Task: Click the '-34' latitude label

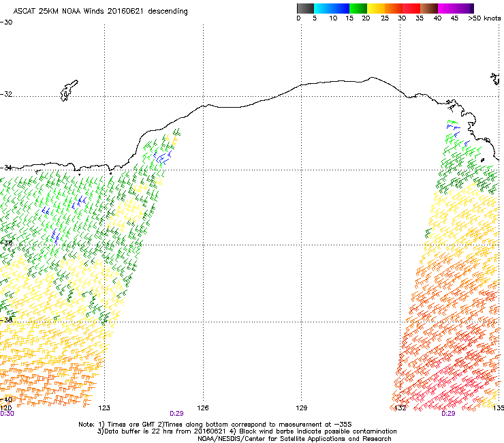Action: point(6,168)
